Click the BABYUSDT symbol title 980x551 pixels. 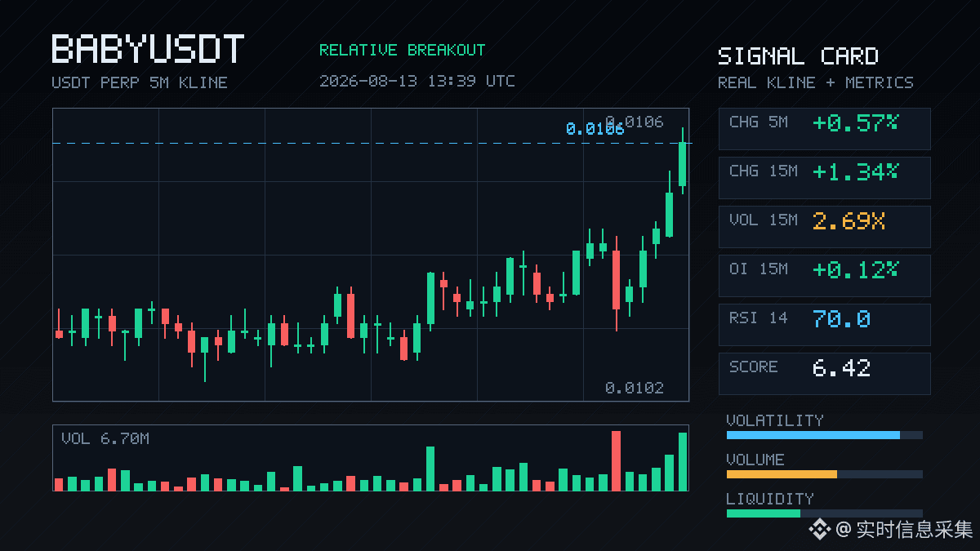click(x=148, y=49)
